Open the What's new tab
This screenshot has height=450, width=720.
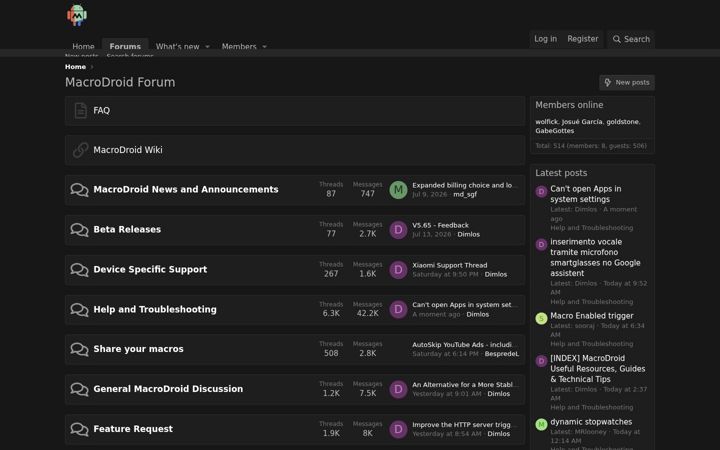(x=177, y=46)
